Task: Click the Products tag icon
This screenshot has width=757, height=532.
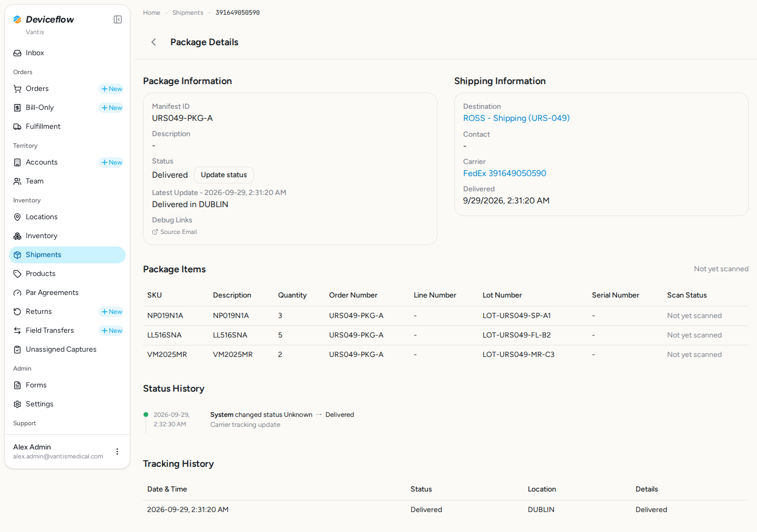Action: point(17,274)
